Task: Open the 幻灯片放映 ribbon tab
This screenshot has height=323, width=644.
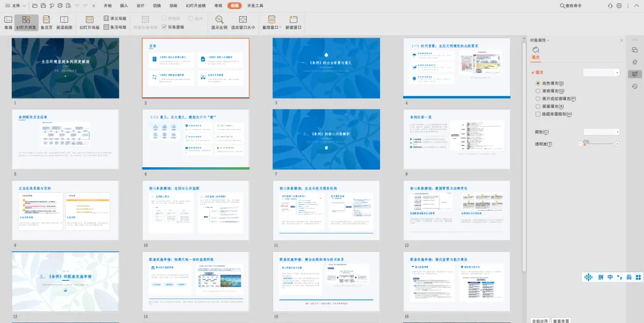Action: click(x=196, y=6)
